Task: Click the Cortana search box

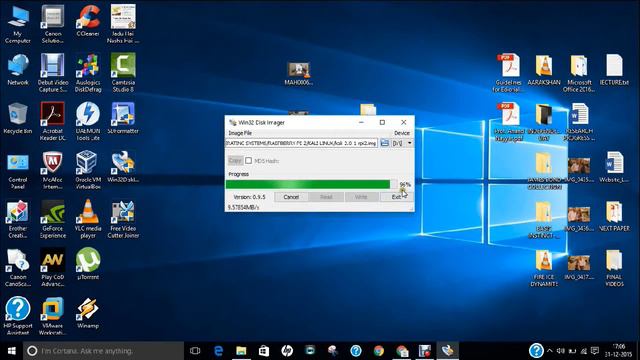Action: [103, 351]
